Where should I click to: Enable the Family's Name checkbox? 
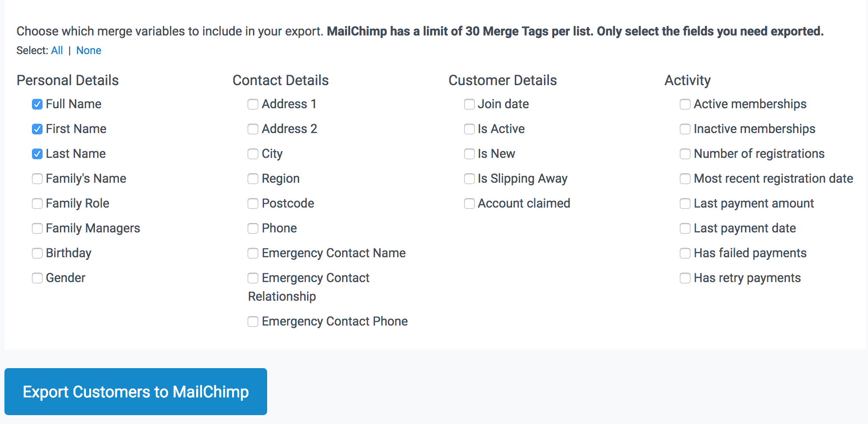[x=37, y=179]
